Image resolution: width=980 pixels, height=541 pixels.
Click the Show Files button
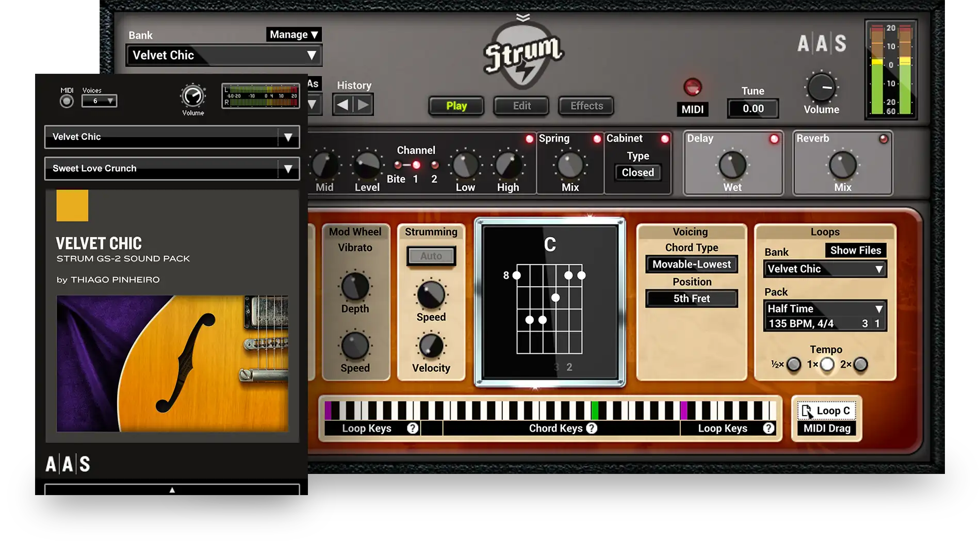[855, 250]
